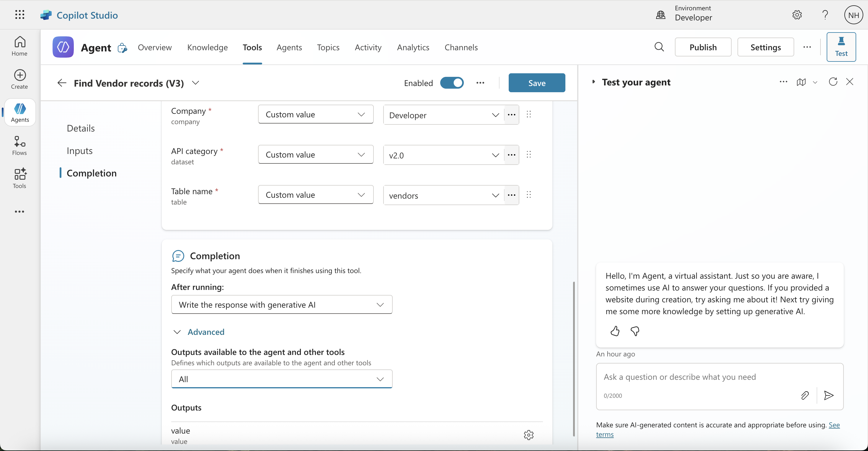Open the Flows sidebar item

[x=19, y=145]
